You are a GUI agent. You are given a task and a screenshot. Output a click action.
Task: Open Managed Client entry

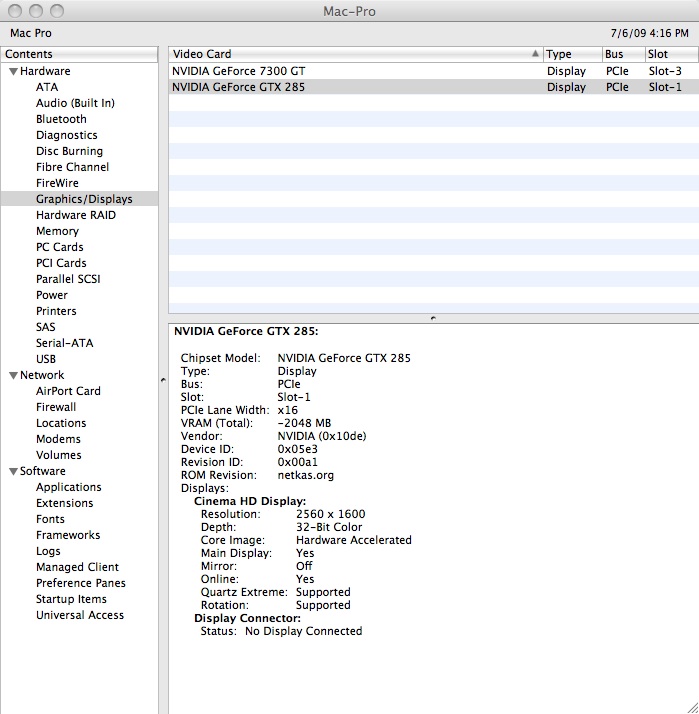(77, 567)
